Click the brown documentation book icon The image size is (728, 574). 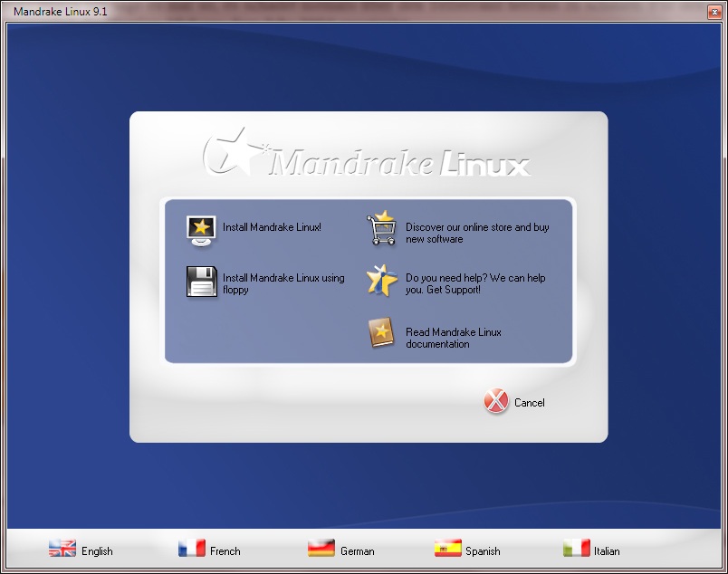[381, 332]
